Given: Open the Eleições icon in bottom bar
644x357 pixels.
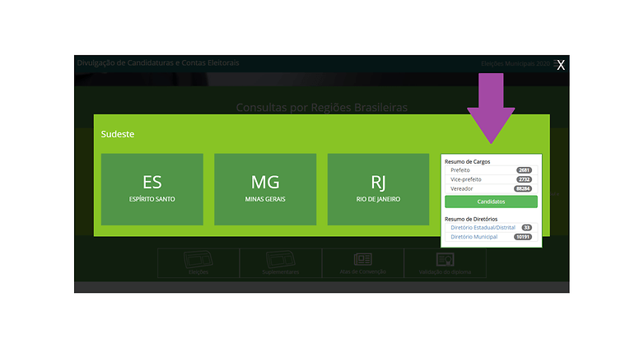Looking at the screenshot, I should [x=198, y=263].
